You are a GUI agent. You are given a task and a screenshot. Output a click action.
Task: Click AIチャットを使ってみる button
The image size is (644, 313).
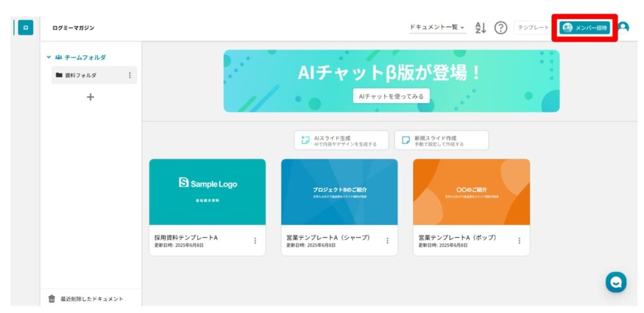tap(391, 96)
